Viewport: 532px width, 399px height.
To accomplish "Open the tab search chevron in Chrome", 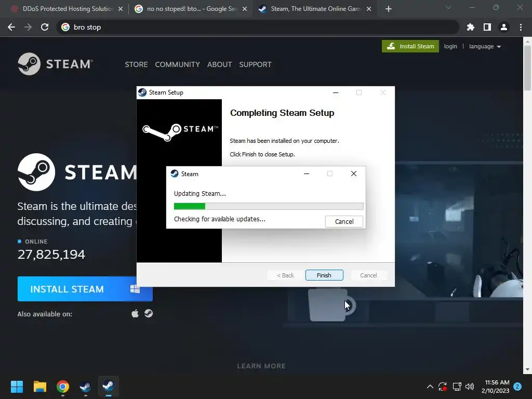I will [448, 7].
